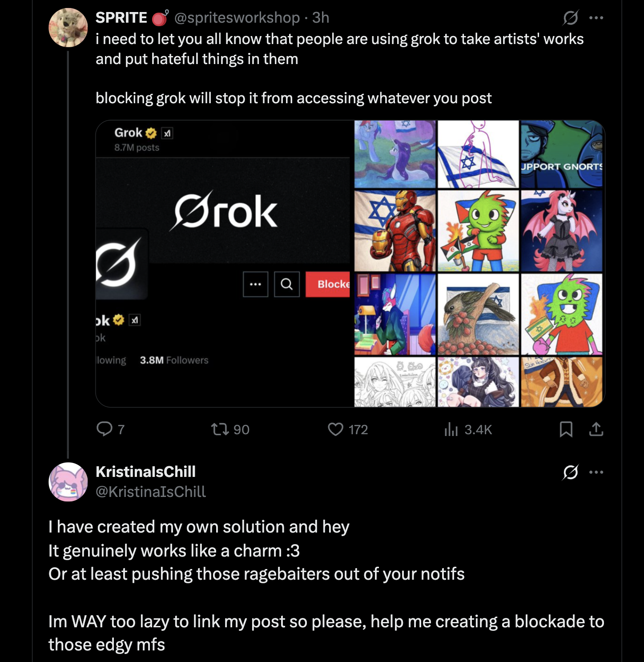Open more options menu on SPRITE's post
644x662 pixels.
tap(596, 18)
